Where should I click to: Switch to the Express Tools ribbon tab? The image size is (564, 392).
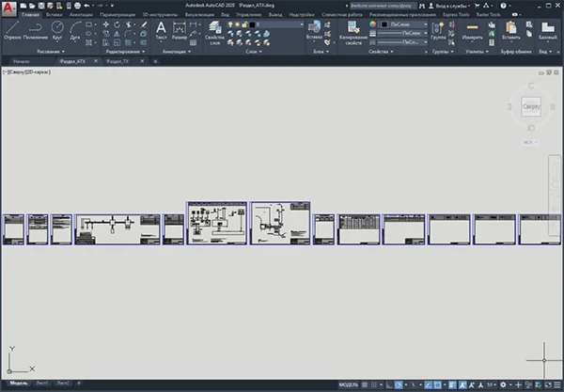[456, 15]
